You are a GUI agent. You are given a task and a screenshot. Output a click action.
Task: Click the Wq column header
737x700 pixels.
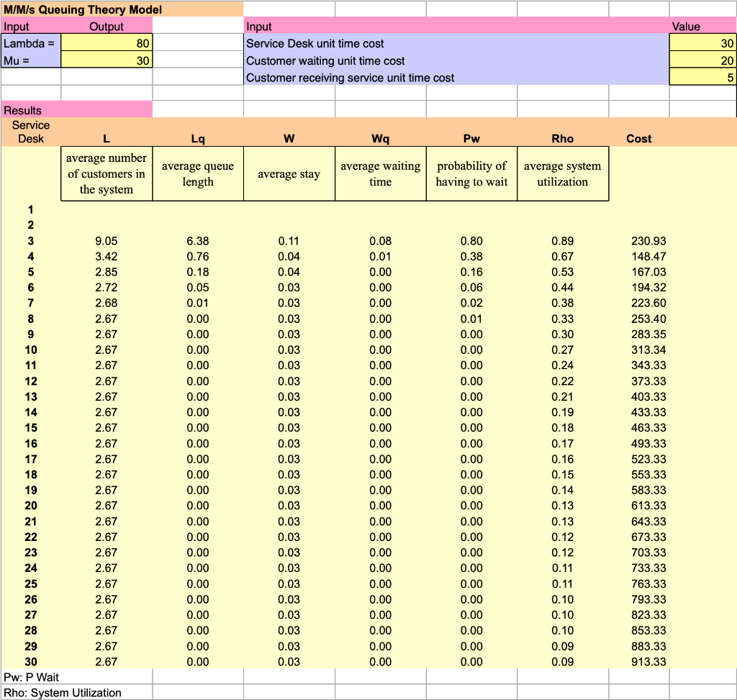tap(380, 138)
